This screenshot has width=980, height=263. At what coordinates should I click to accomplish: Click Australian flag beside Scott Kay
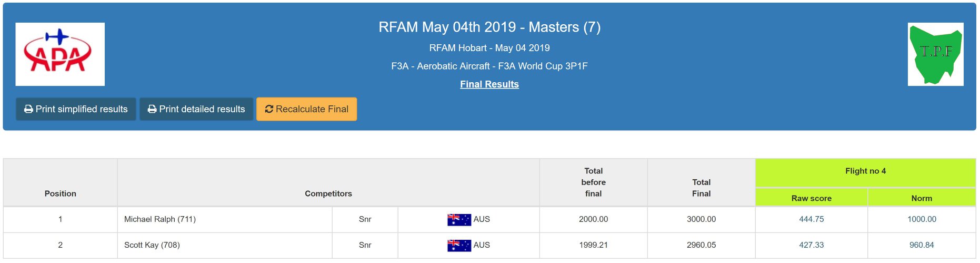point(459,245)
